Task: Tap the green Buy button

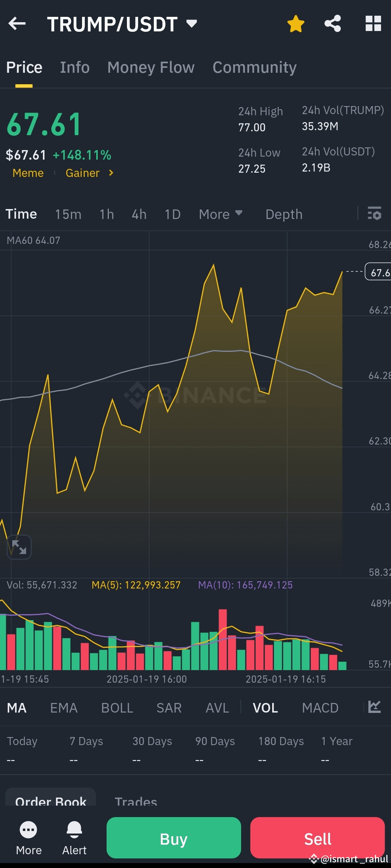Action: [x=174, y=838]
